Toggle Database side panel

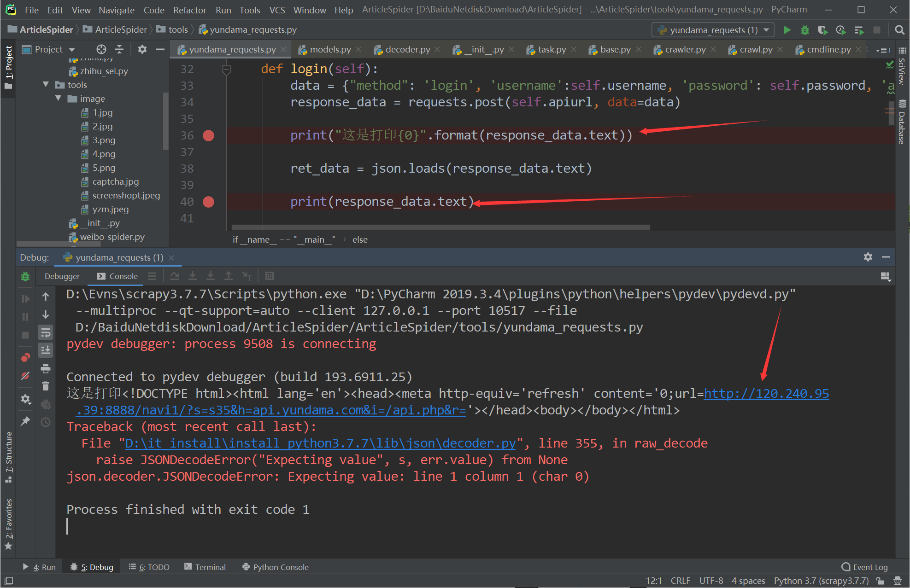[902, 122]
